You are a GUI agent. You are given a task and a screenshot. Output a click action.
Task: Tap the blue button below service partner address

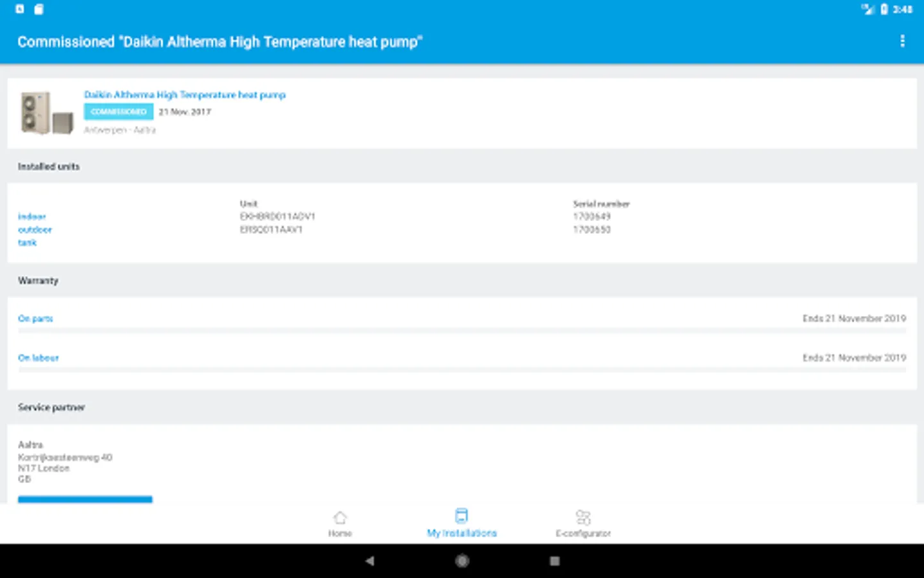(85, 499)
